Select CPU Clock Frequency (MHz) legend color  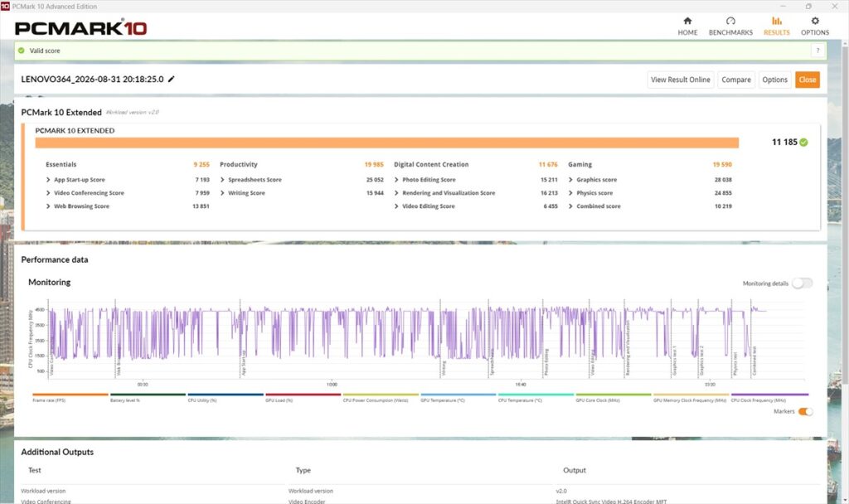pyautogui.click(x=769, y=395)
